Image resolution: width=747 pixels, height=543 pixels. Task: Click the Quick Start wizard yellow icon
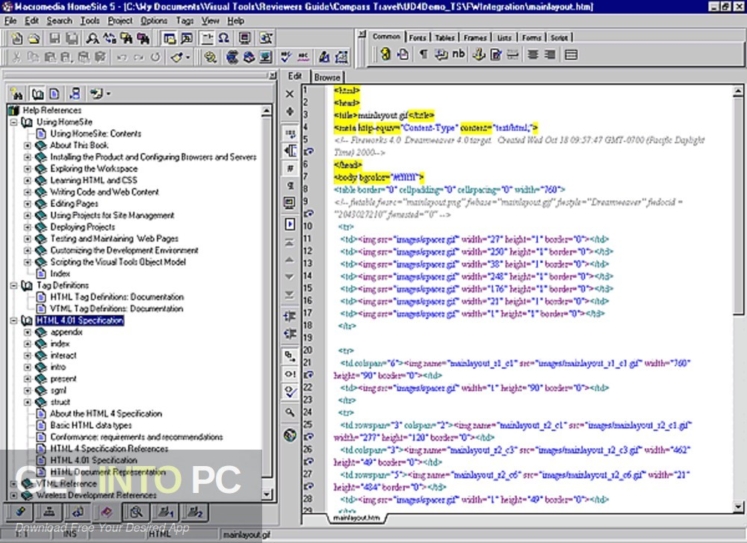pyautogui.click(x=386, y=55)
